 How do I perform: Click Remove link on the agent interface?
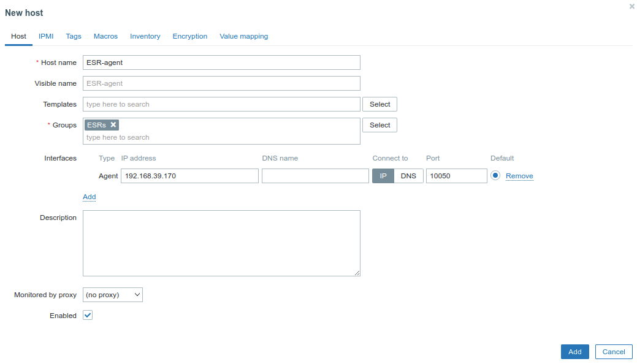519,176
